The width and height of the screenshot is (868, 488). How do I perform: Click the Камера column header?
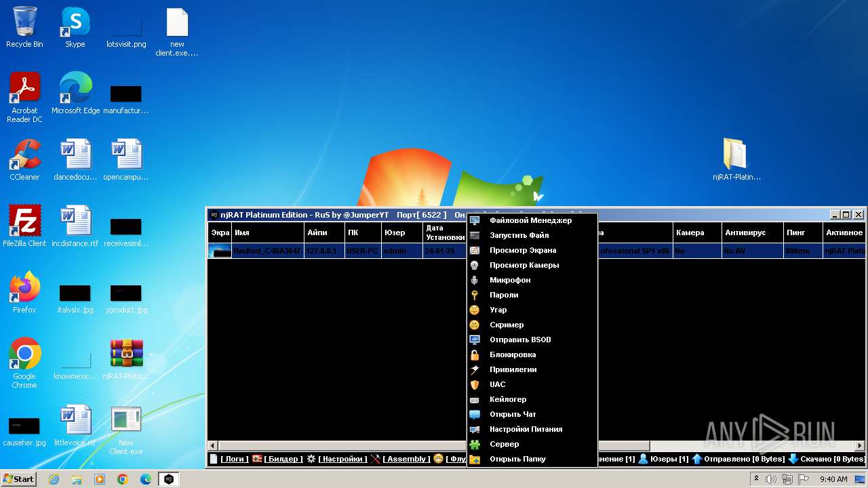click(x=697, y=232)
